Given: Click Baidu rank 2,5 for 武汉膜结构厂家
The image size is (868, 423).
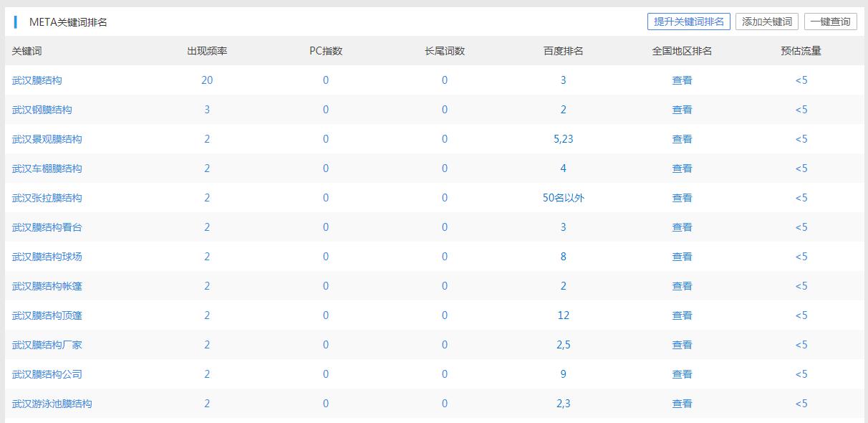Looking at the screenshot, I should tap(563, 345).
